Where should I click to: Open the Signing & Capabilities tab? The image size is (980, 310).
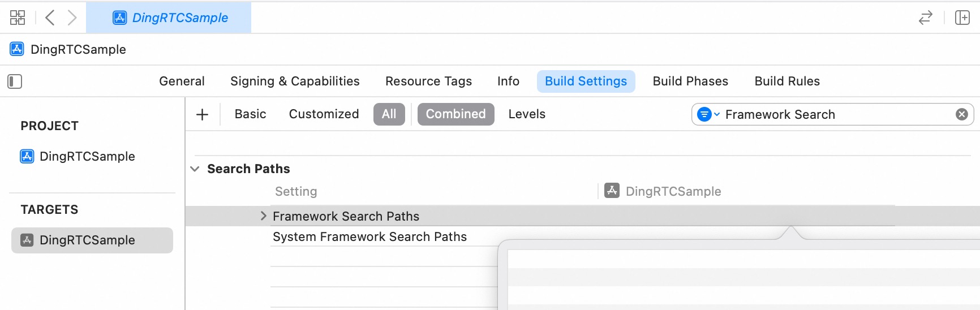coord(295,81)
